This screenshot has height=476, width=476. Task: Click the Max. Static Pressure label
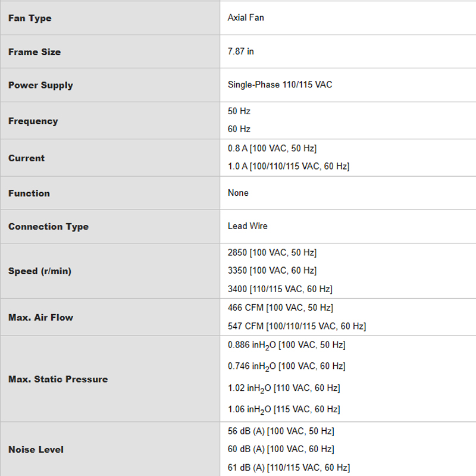(58, 379)
